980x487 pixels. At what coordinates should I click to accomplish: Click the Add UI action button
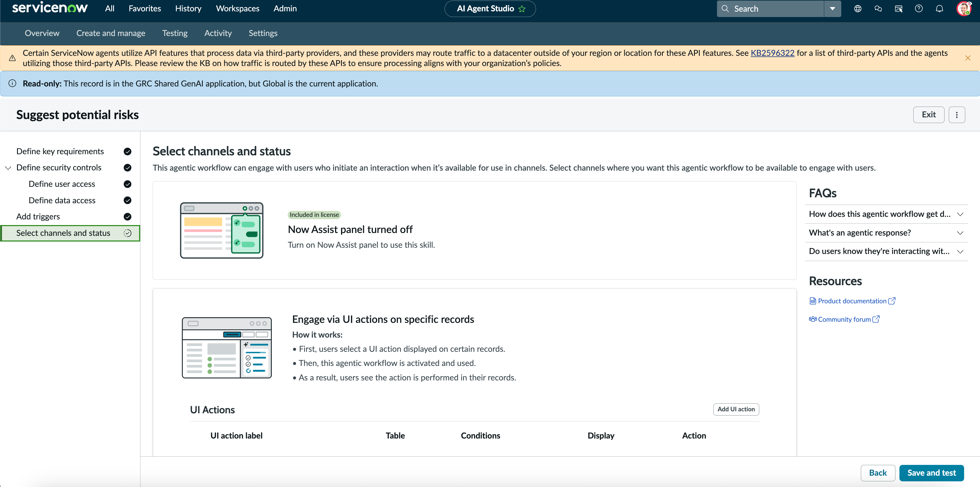pyautogui.click(x=736, y=409)
